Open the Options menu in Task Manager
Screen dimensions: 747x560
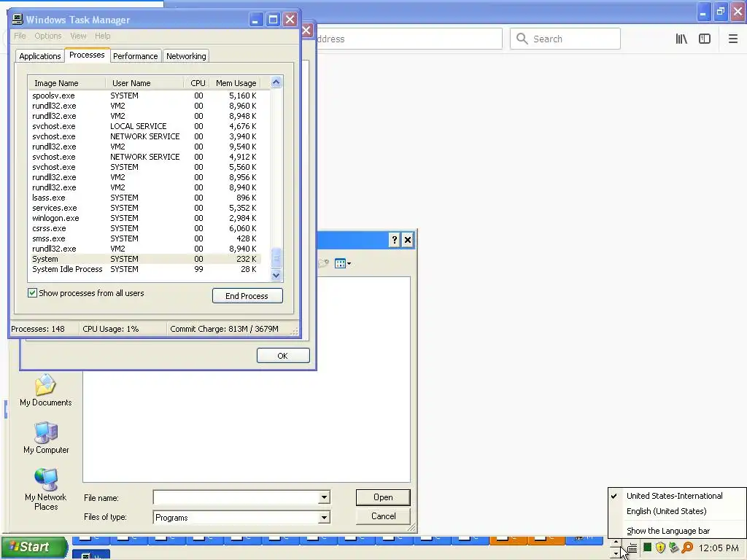click(47, 36)
